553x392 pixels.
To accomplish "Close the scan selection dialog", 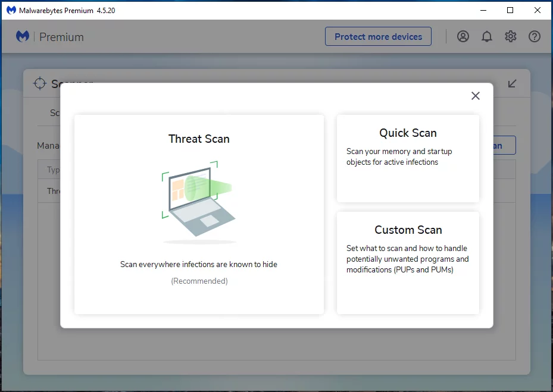I will (475, 96).
